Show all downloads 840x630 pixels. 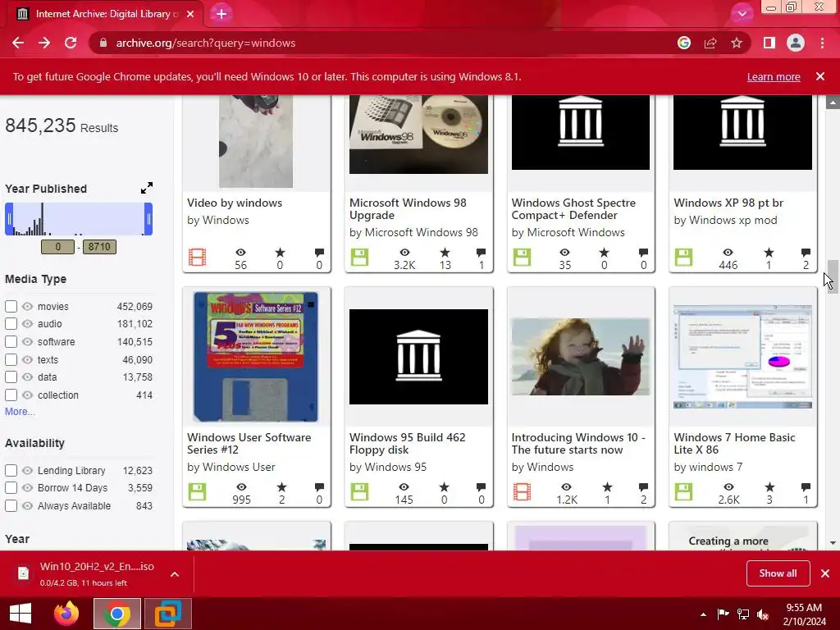(x=778, y=573)
